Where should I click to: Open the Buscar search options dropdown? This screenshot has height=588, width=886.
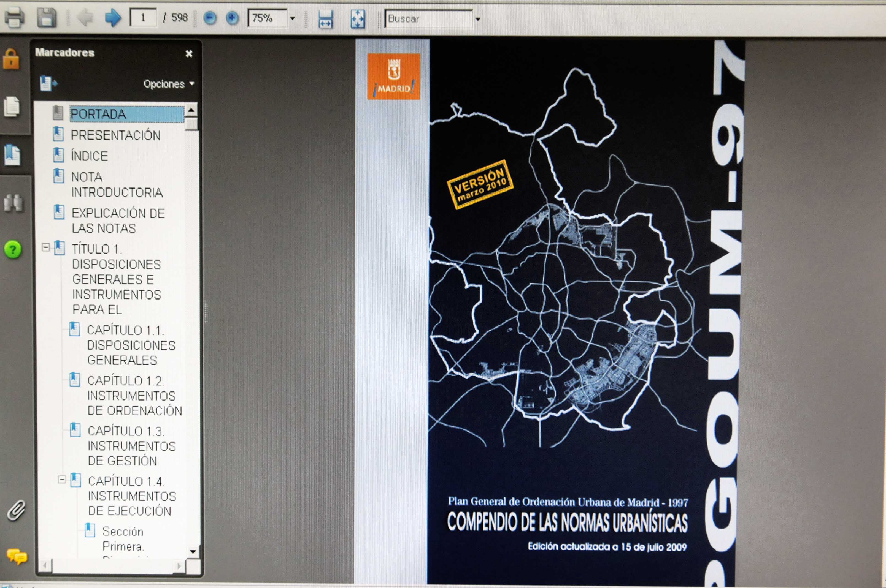click(x=478, y=19)
